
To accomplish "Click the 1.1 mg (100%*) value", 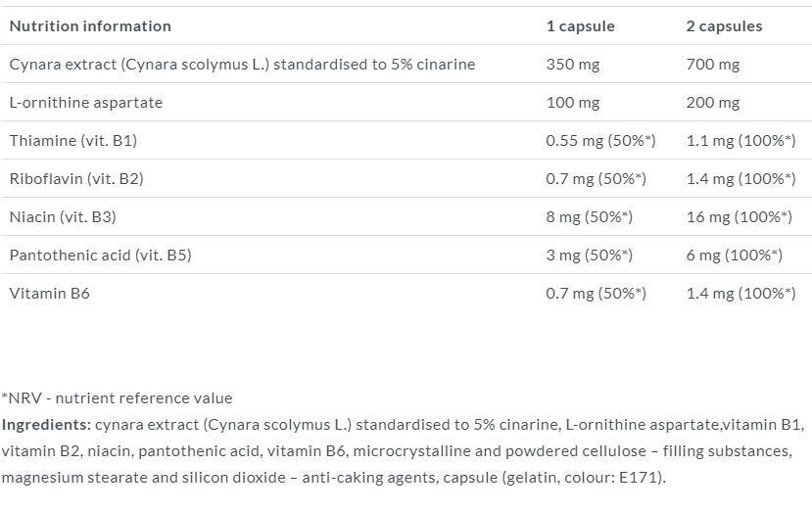I will [x=740, y=141].
